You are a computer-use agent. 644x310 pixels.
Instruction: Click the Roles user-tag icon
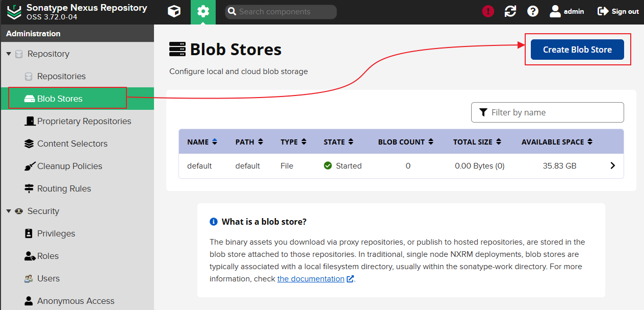(30, 256)
